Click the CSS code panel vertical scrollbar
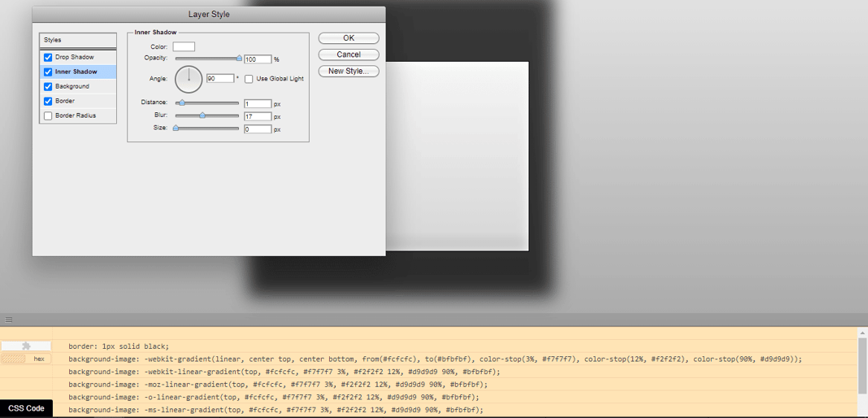Image resolution: width=868 pixels, height=418 pixels. [x=862, y=366]
